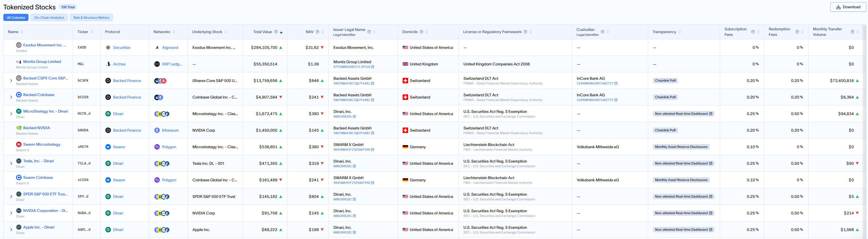Open external link icon beside bCSPX InCore Bank LEI
This screenshot has width=868, height=239.
pyautogui.click(x=616, y=83)
